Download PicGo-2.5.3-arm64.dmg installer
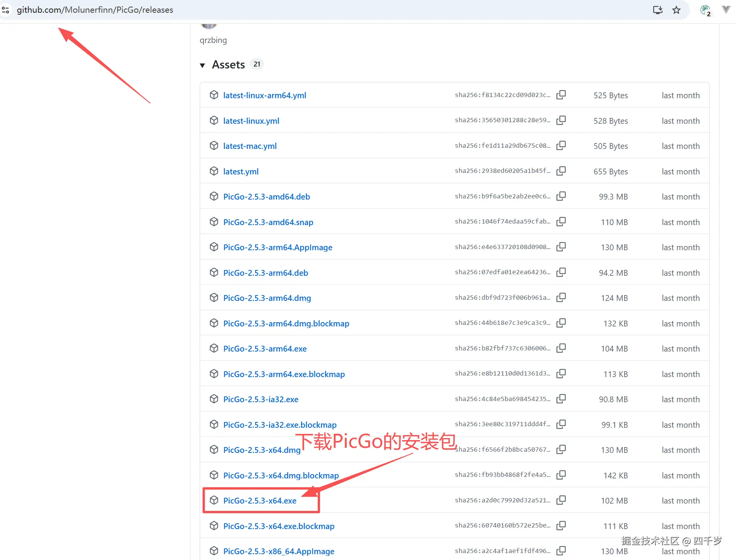This screenshot has height=560, width=736. tap(267, 298)
